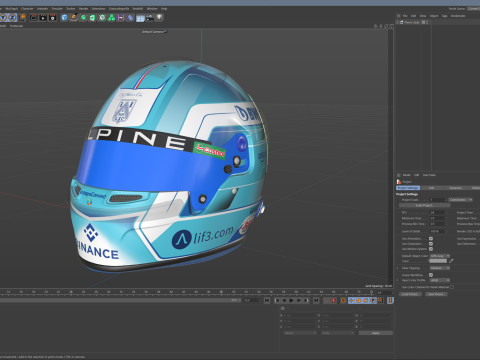Open Input Color Profile dropdown
The width and height of the screenshot is (480, 360).
(440, 280)
